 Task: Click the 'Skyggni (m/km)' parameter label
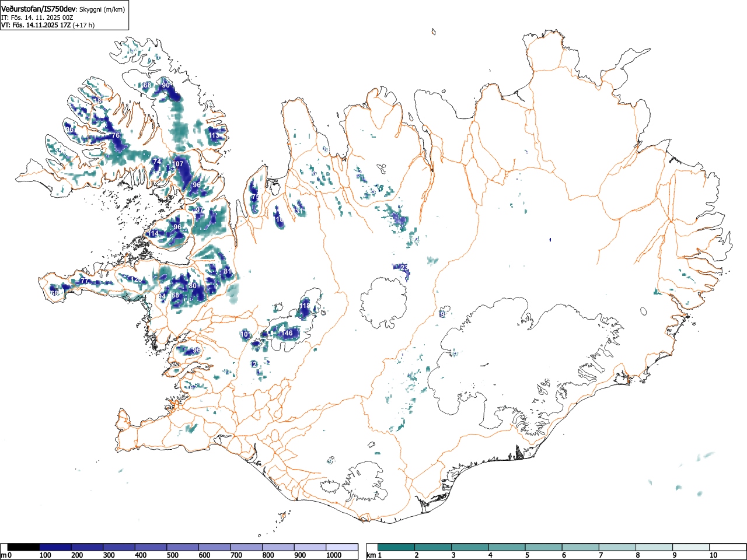102,9
